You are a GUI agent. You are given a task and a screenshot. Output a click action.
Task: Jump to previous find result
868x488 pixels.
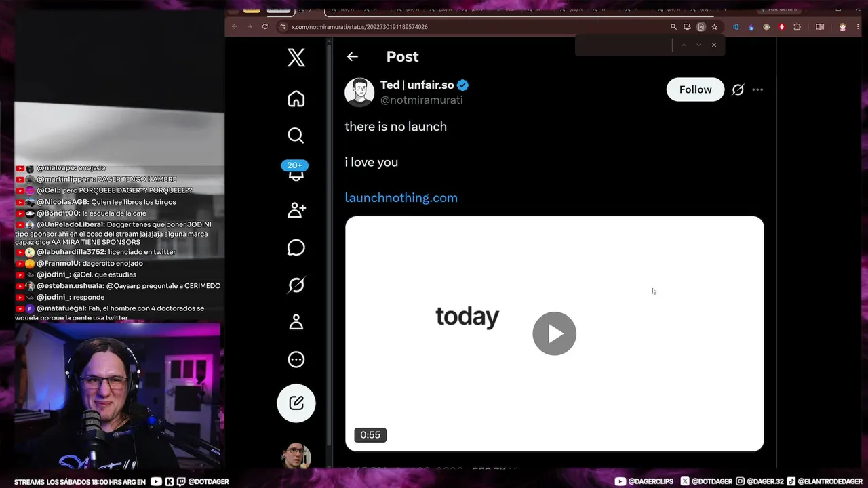coord(683,45)
